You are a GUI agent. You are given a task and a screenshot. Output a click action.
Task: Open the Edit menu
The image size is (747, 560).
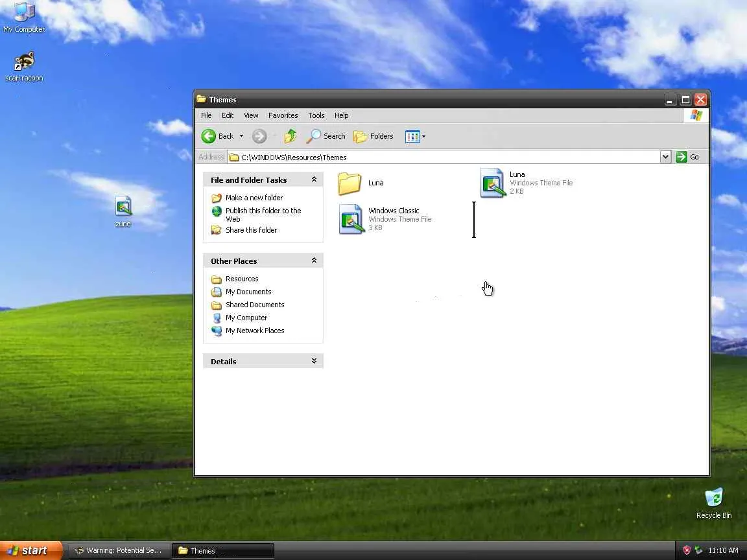(x=228, y=115)
